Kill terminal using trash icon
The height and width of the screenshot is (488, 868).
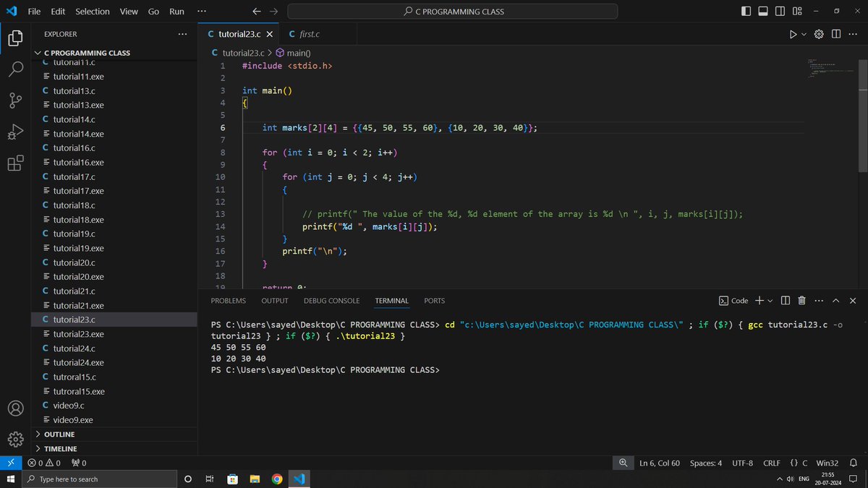click(x=801, y=301)
